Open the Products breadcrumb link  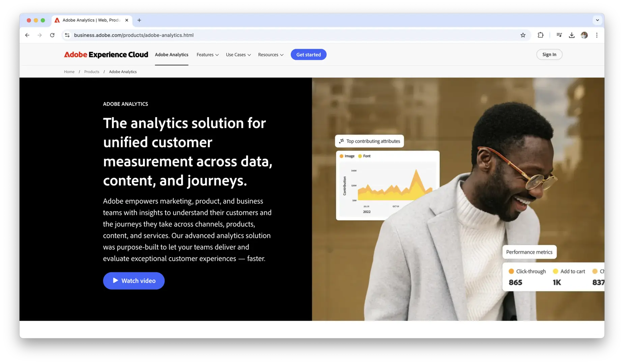pyautogui.click(x=91, y=71)
